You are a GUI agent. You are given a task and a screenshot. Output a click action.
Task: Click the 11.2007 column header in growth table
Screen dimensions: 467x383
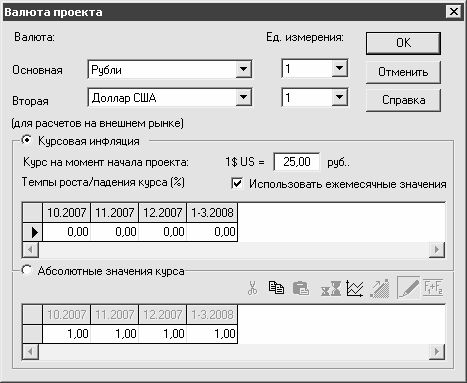point(115,212)
